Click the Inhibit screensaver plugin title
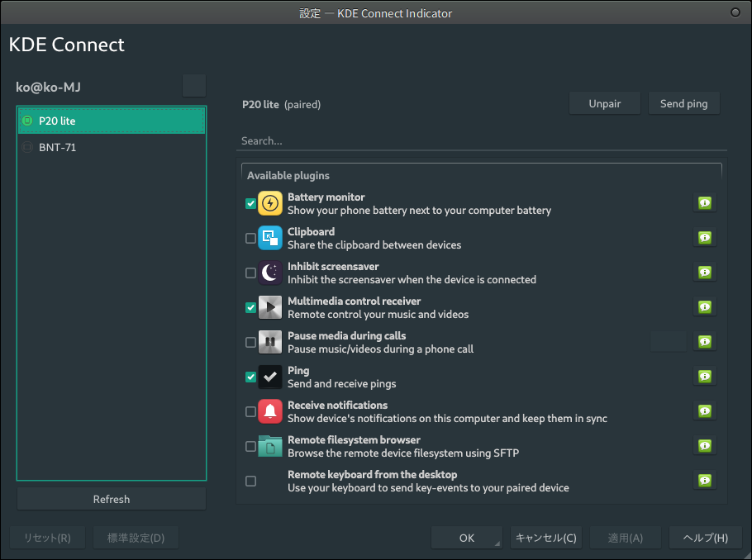Image resolution: width=752 pixels, height=560 pixels. [333, 267]
